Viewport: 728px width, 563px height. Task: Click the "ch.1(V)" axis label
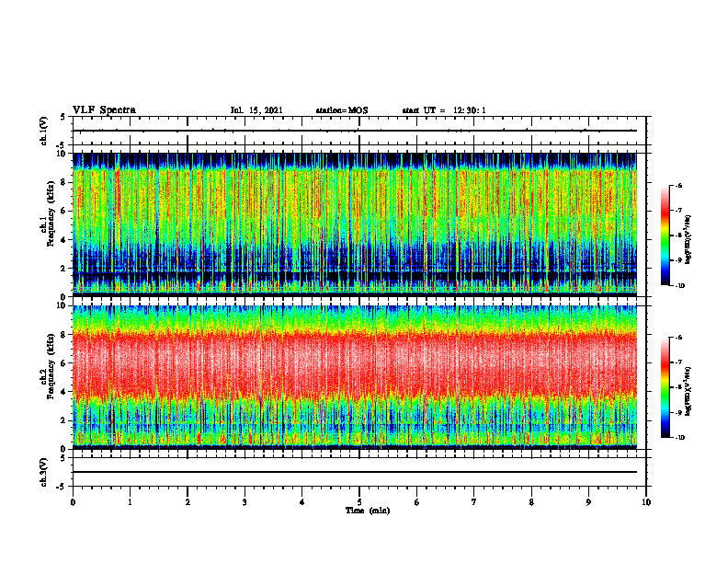click(43, 131)
